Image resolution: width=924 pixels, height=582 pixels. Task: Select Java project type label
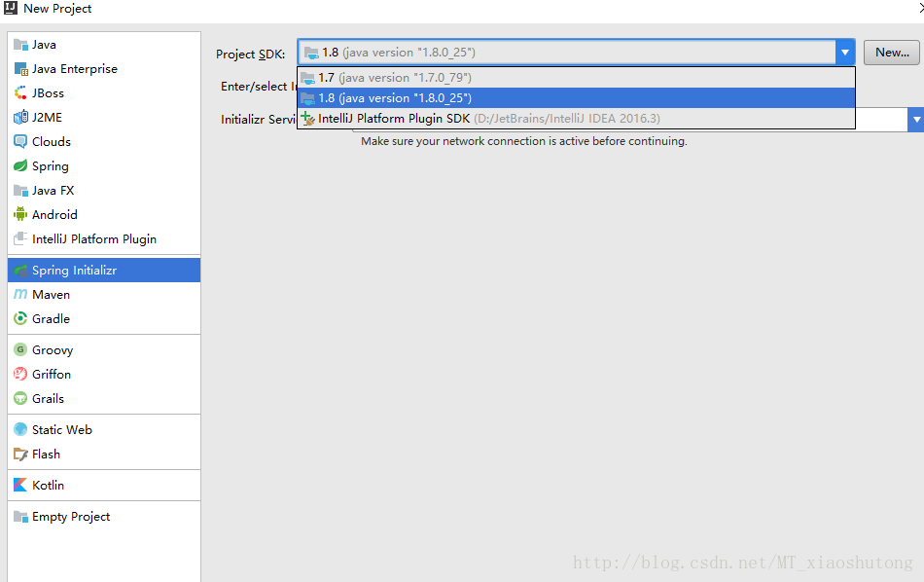pyautogui.click(x=44, y=45)
